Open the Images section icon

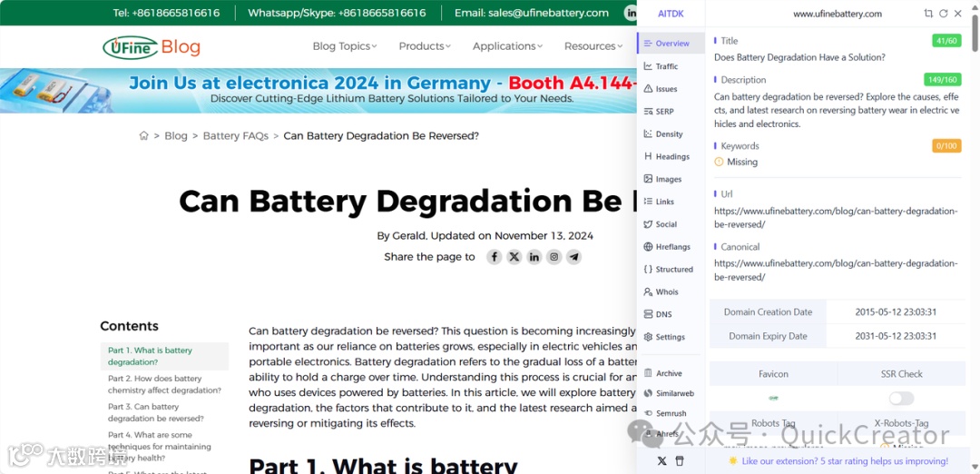[648, 179]
